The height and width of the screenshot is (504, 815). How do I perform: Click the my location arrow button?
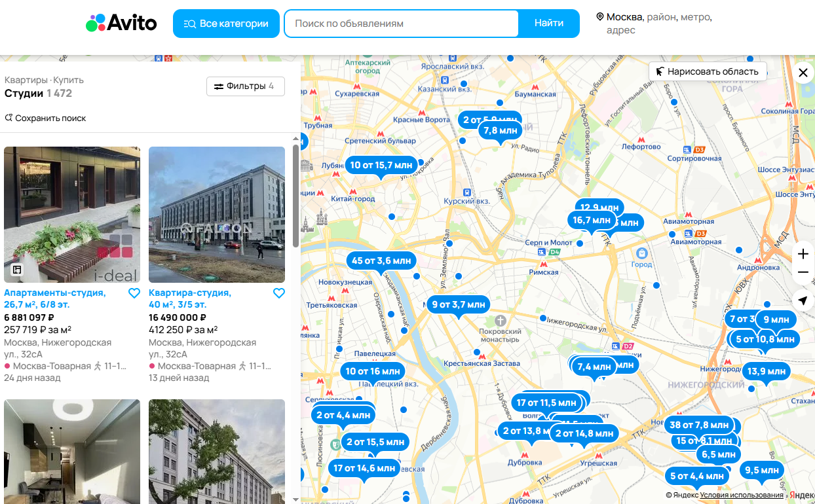tap(803, 300)
